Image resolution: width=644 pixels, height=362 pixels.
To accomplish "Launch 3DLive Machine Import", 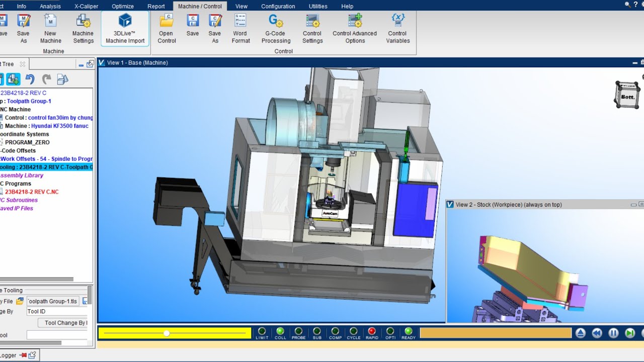I will coord(125,29).
